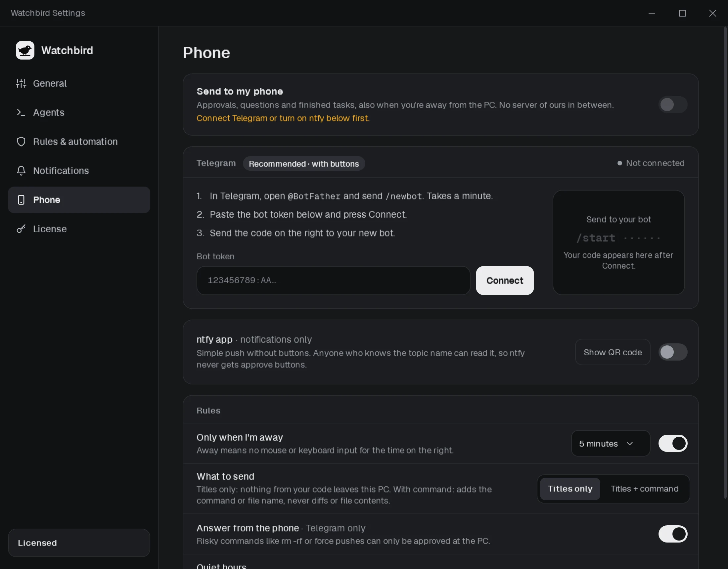Click the Rules & automation shield icon
Image resolution: width=728 pixels, height=569 pixels.
[21, 142]
